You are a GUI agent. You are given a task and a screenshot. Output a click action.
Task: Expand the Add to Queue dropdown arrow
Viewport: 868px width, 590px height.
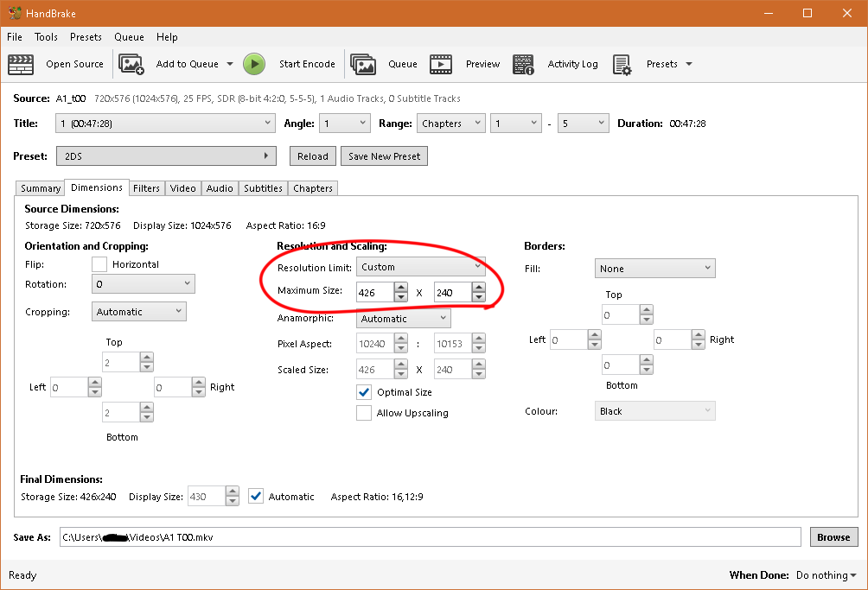[230, 64]
